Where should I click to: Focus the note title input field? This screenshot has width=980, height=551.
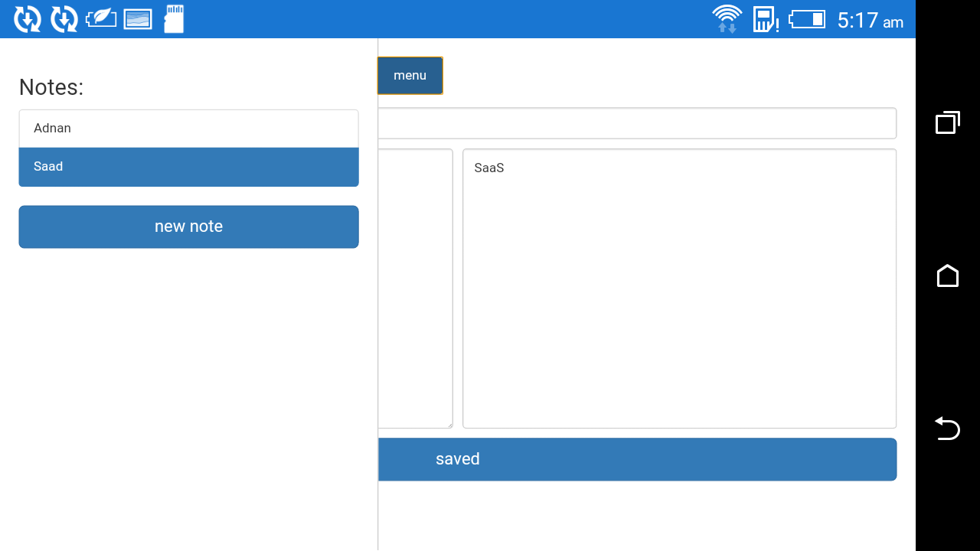[635, 123]
